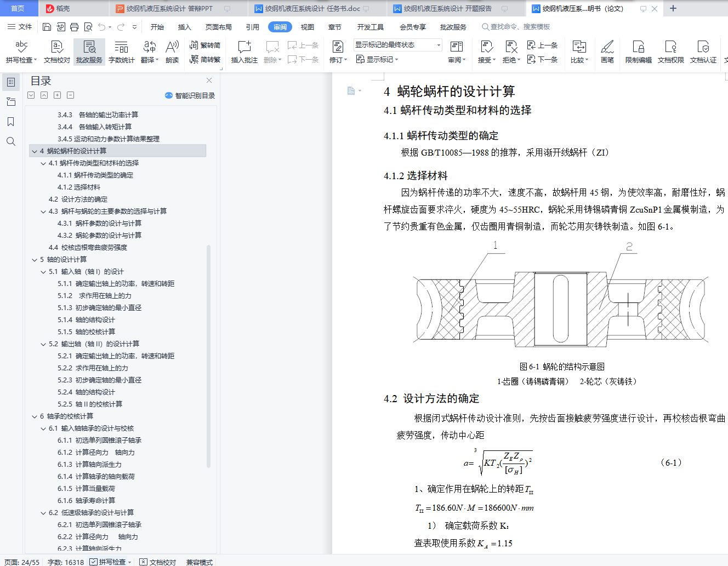Image resolution: width=728 pixels, height=566 pixels.
Task: Click the Save icon in quick access toolbar
Action: tap(47, 27)
